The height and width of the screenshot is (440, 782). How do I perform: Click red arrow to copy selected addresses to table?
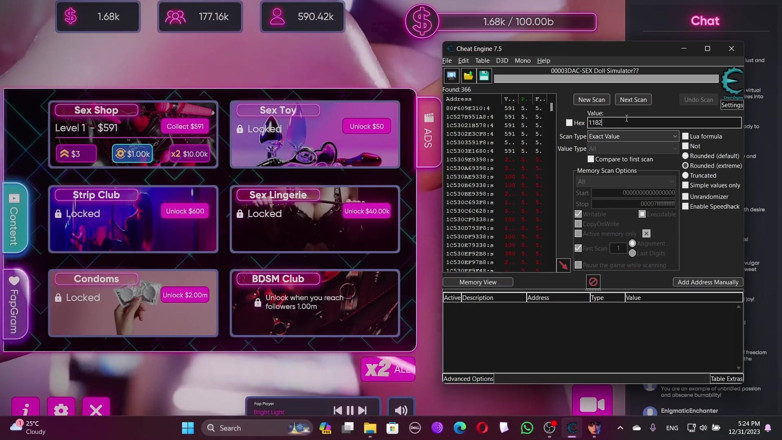pos(563,265)
